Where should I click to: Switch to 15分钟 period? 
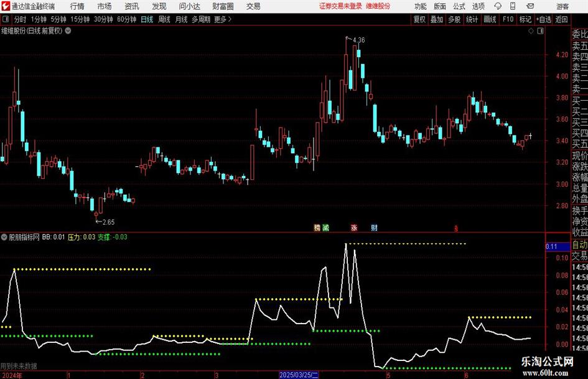pyautogui.click(x=80, y=19)
